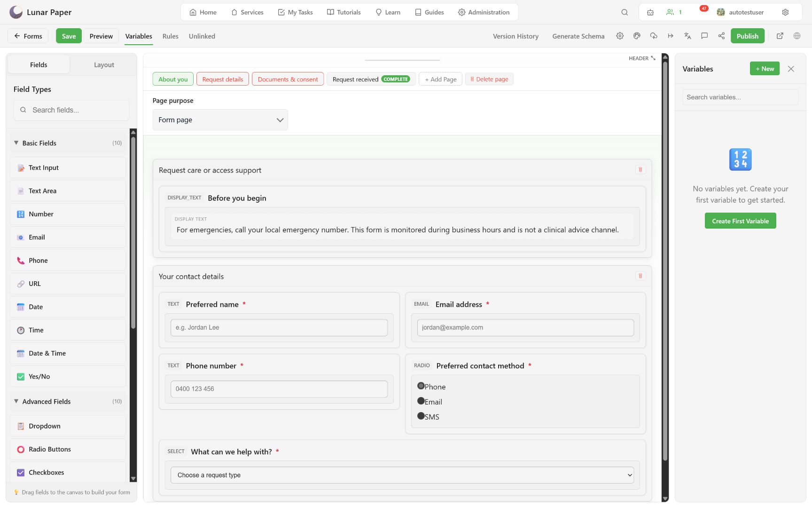
Task: Click Create First Variable button
Action: pyautogui.click(x=741, y=221)
